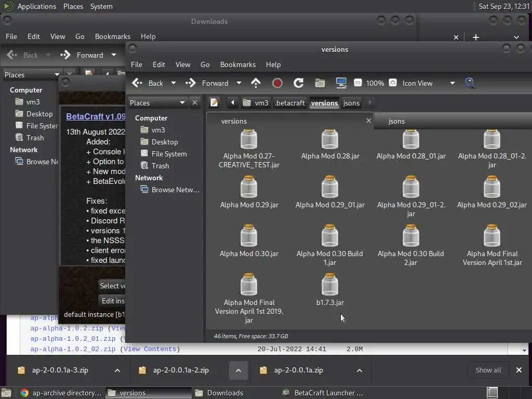Expand options for ap-2-0.0.1a.zip download
Screen dimensions: 532x399
tap(360, 370)
